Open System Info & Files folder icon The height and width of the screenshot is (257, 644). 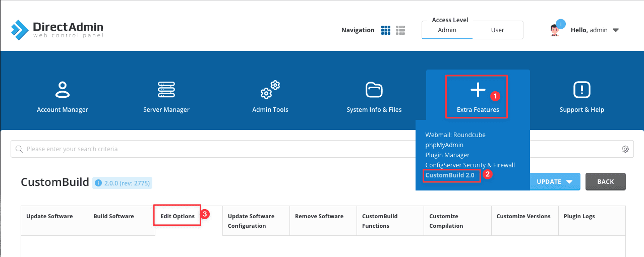click(x=374, y=90)
